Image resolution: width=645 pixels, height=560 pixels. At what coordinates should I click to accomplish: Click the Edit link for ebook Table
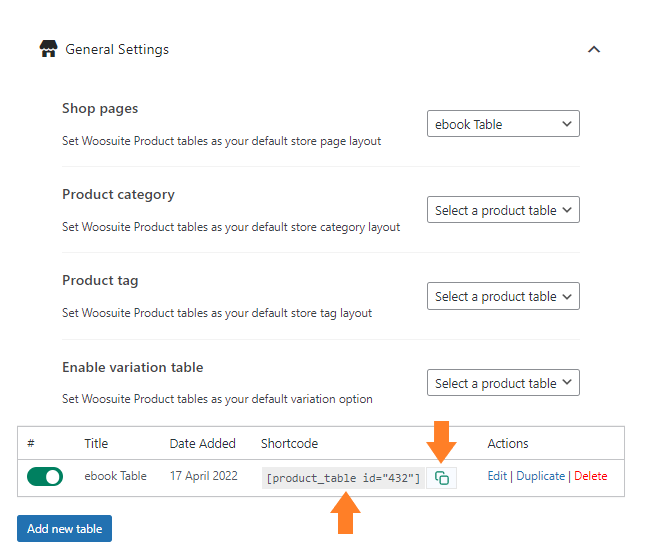coord(497,476)
